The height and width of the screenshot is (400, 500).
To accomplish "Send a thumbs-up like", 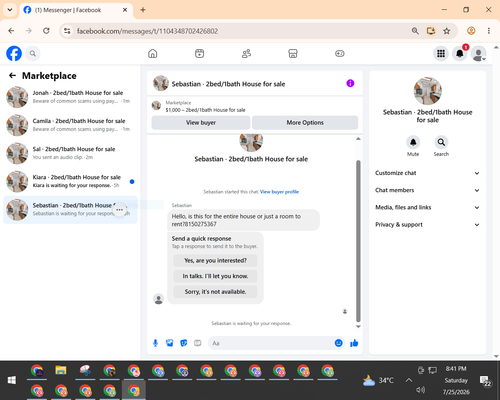I will tap(354, 343).
